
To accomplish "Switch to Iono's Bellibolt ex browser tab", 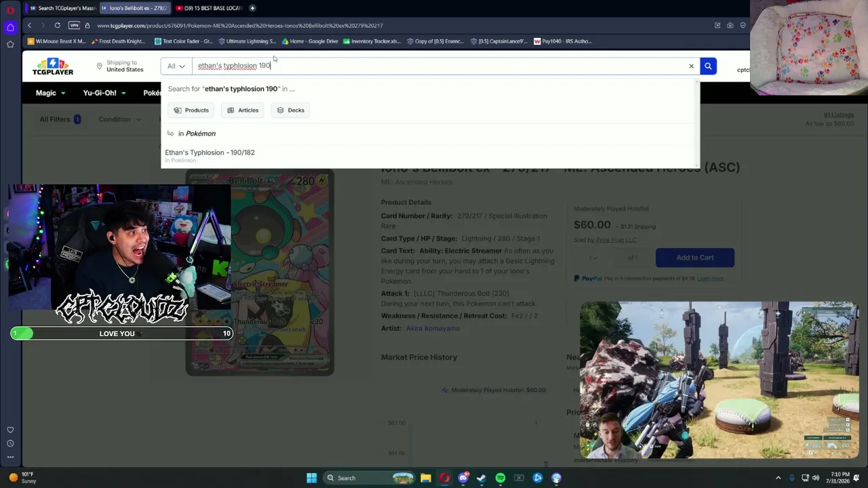I will pyautogui.click(x=134, y=8).
